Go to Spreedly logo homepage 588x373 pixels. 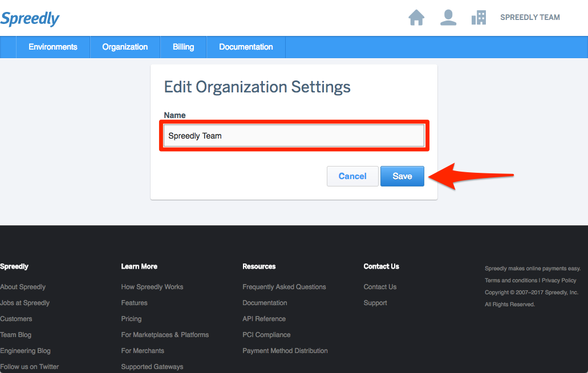(x=30, y=18)
